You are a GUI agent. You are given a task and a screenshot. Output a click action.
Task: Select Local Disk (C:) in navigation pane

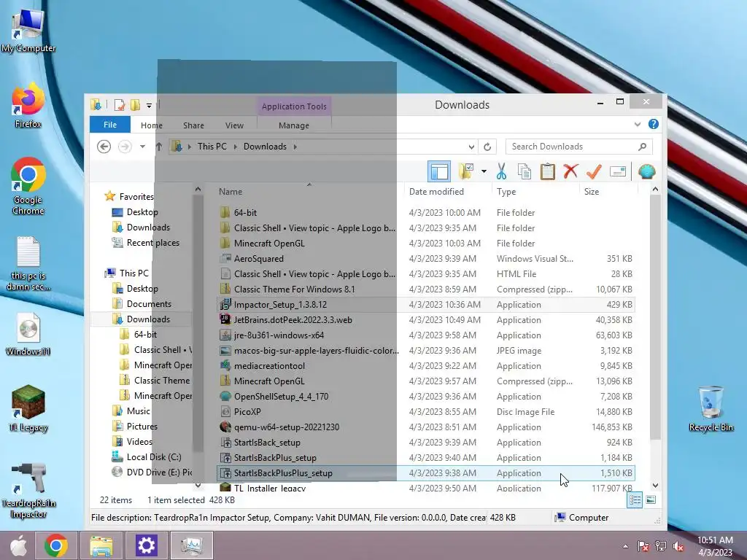point(153,457)
